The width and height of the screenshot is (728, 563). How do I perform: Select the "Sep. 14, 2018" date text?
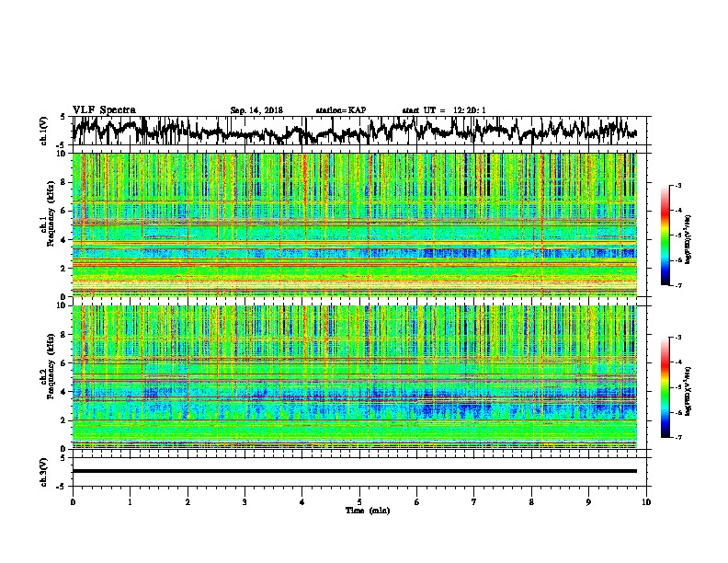[256, 110]
